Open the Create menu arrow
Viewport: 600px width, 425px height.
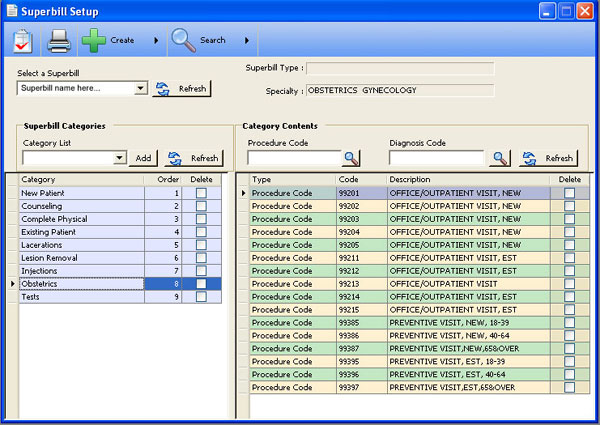point(155,41)
